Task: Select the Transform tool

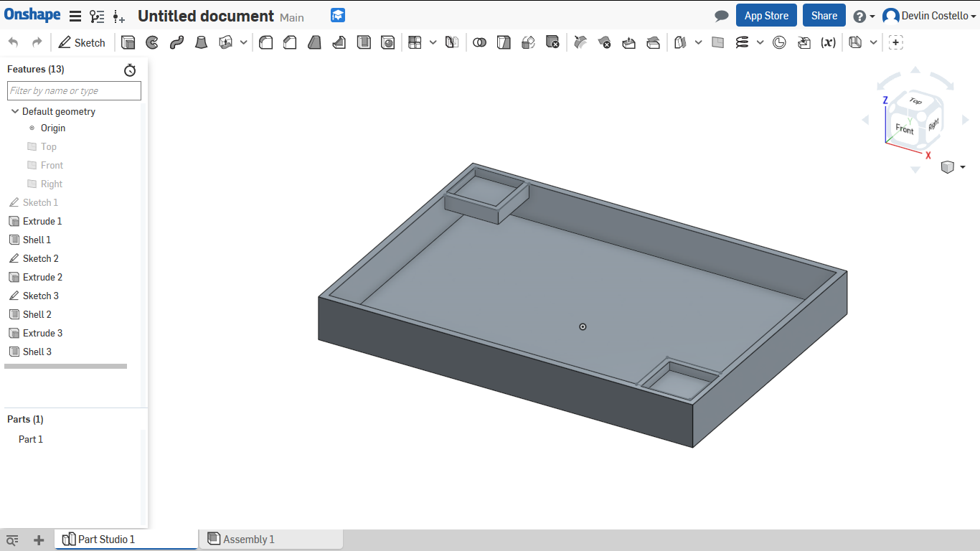Action: (528, 43)
